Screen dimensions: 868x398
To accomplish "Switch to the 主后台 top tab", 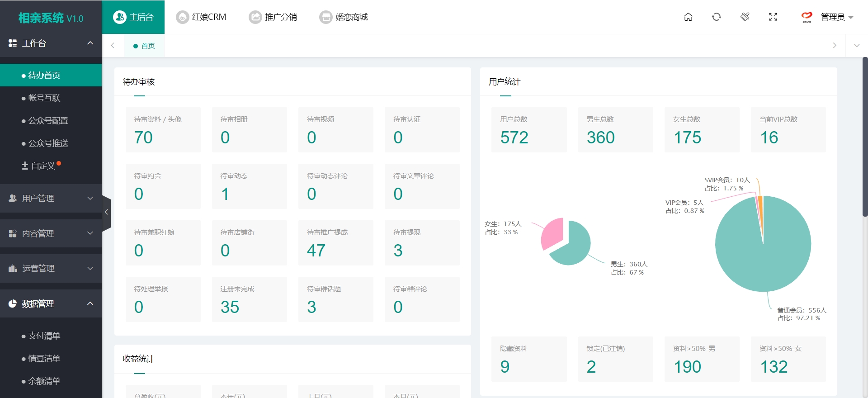I will tap(133, 17).
